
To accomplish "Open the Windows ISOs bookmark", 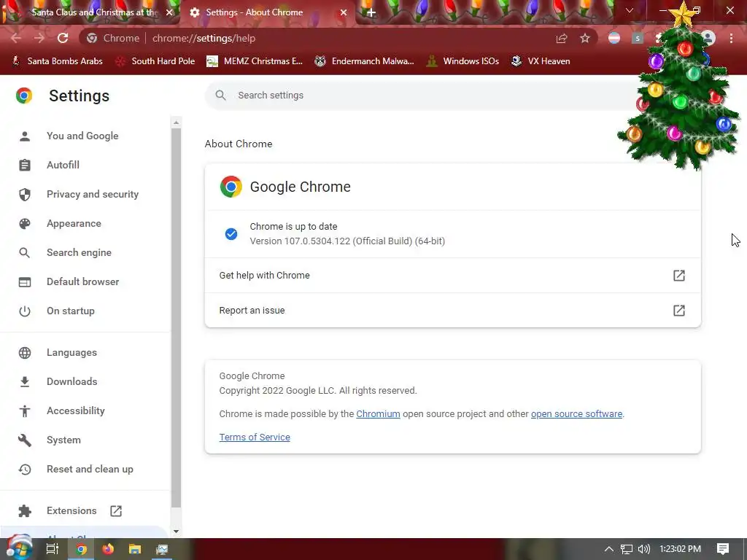I will pos(462,61).
